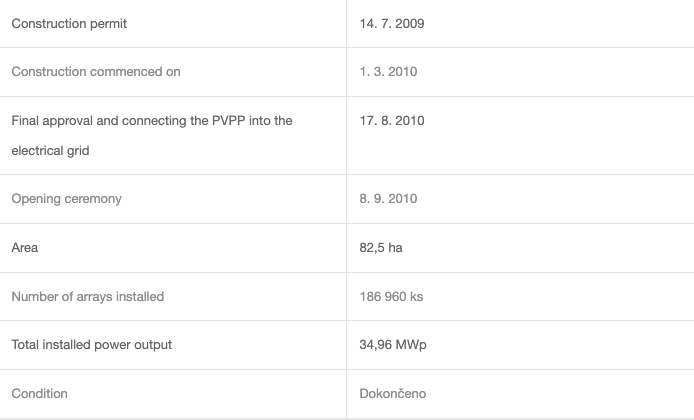694x420 pixels.
Task: Select the 82,5 ha value
Action: point(381,247)
